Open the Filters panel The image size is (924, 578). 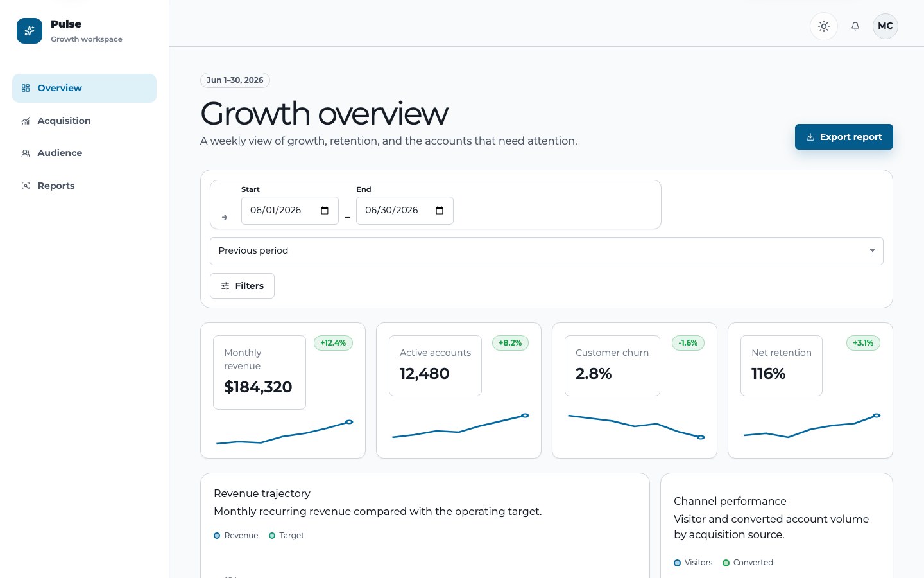pyautogui.click(x=242, y=286)
